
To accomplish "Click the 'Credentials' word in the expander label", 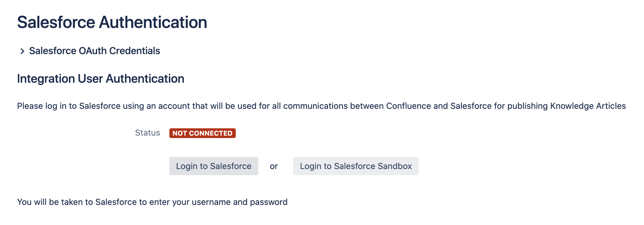I will (134, 51).
